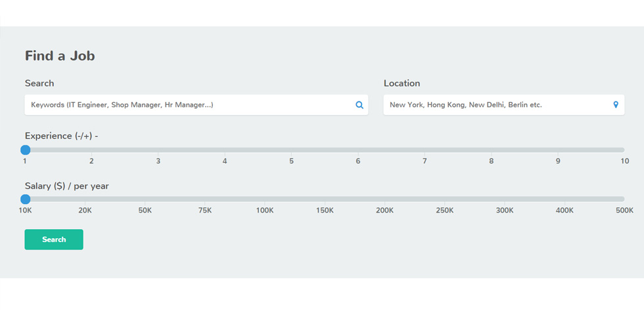Click the magnifier icon in Search field

point(359,105)
